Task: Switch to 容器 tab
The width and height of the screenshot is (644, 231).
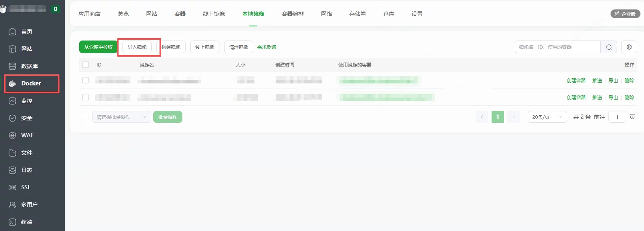Action: [180, 14]
